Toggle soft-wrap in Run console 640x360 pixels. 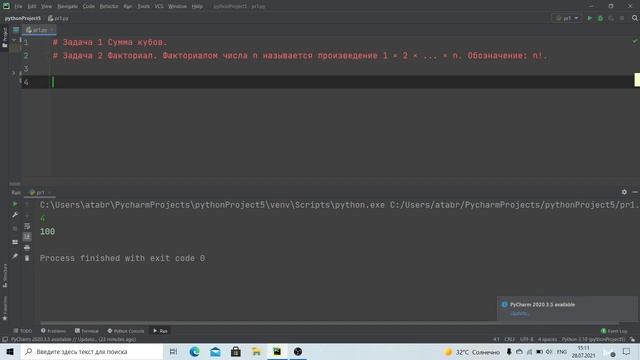pyautogui.click(x=27, y=226)
